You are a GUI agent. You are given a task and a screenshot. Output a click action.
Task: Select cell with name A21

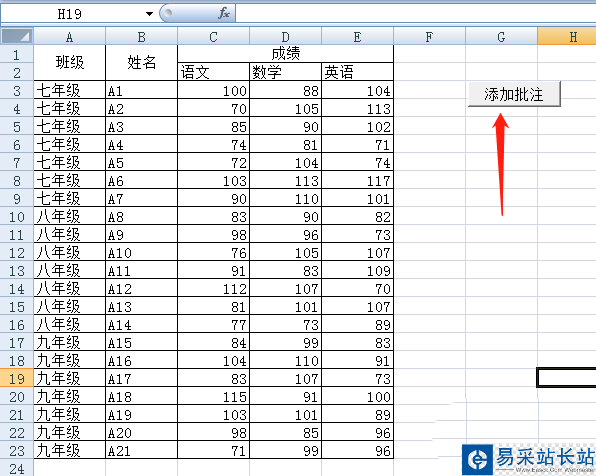tap(141, 451)
